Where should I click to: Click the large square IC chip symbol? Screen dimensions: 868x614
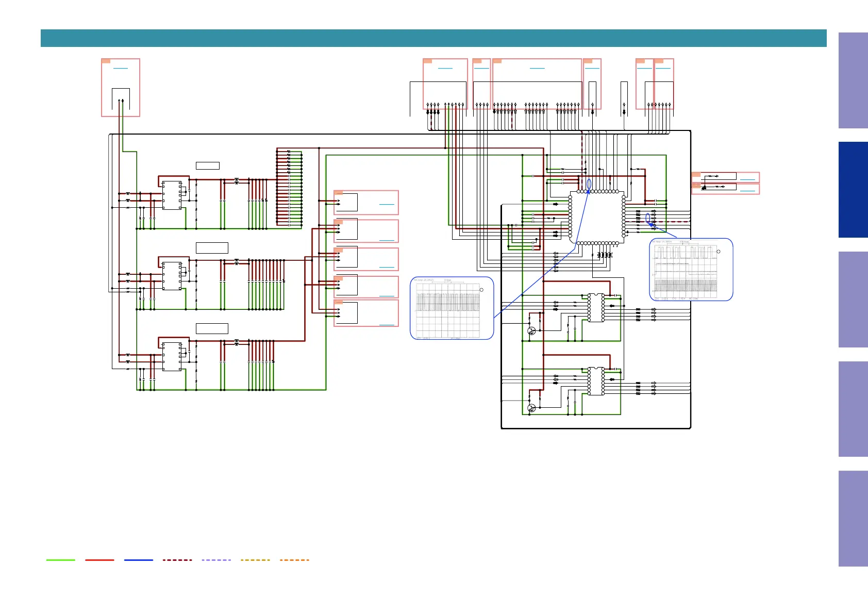(x=597, y=217)
